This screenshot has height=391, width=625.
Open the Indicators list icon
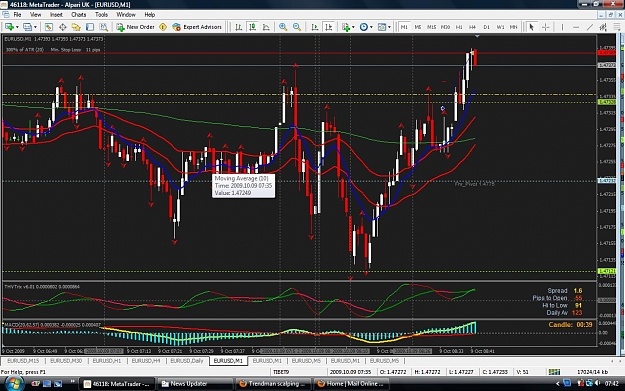[x=345, y=27]
